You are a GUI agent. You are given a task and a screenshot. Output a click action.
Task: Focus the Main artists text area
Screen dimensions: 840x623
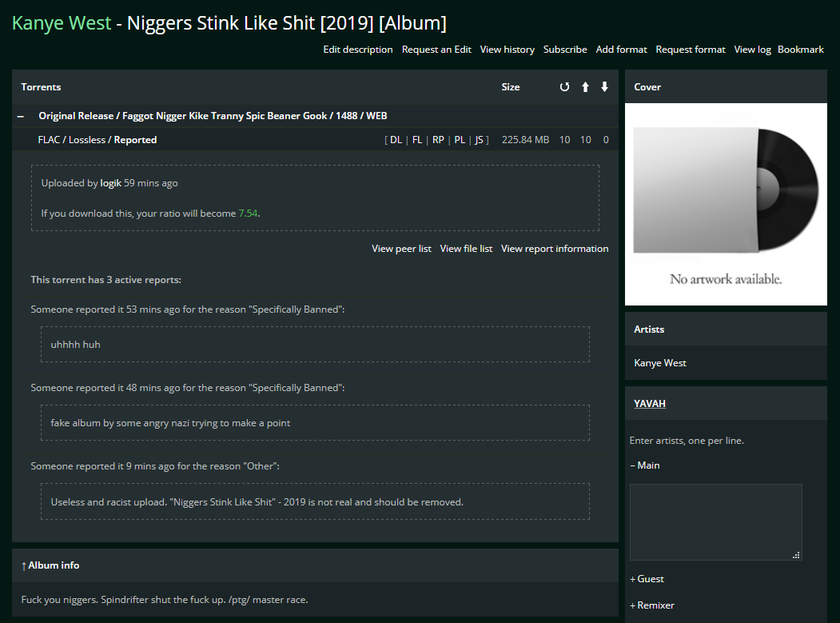coord(715,522)
